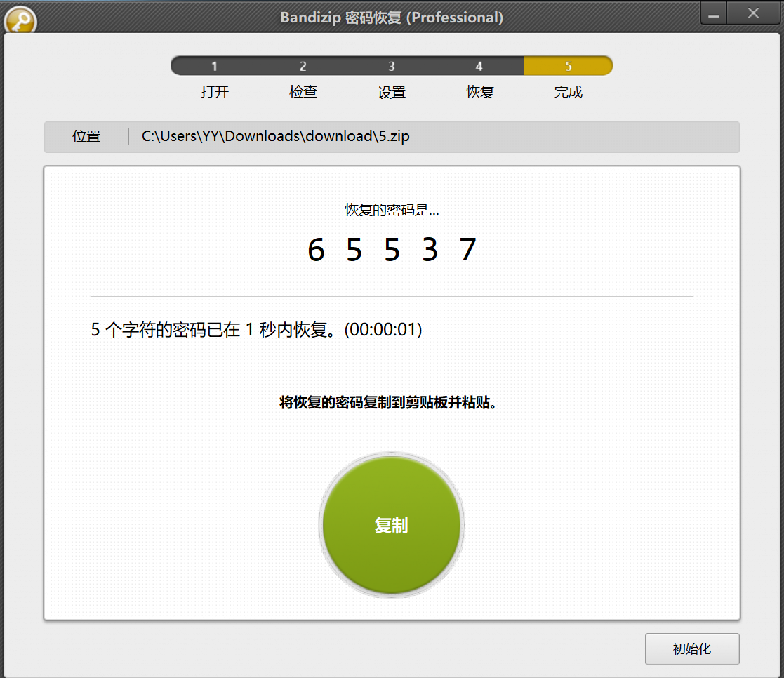Click the green 复制 copy button

click(x=392, y=525)
